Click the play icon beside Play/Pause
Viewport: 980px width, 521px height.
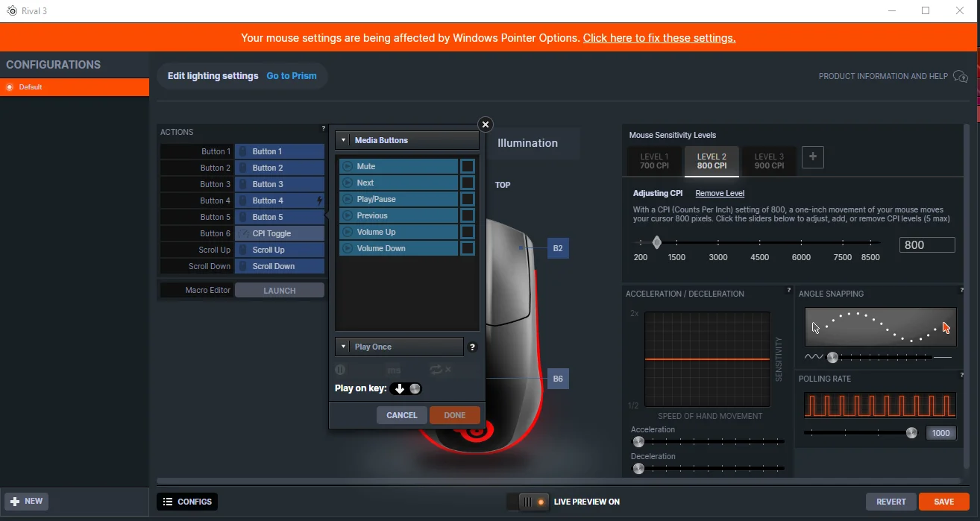347,199
